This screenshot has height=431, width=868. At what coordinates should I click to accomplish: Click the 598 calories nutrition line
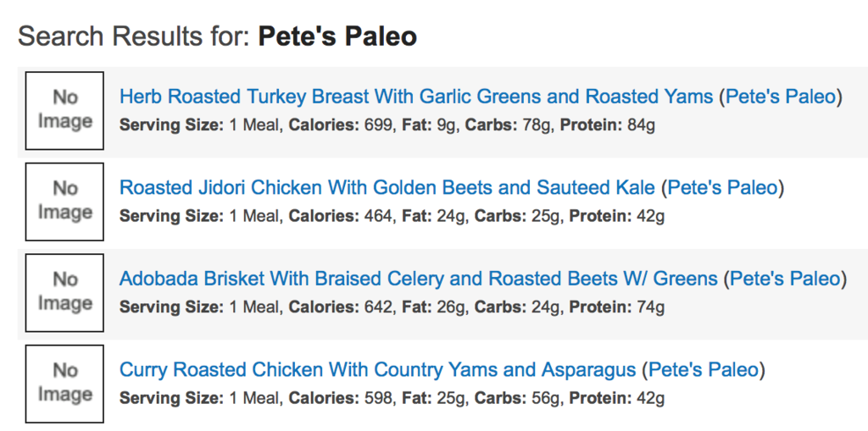click(392, 398)
